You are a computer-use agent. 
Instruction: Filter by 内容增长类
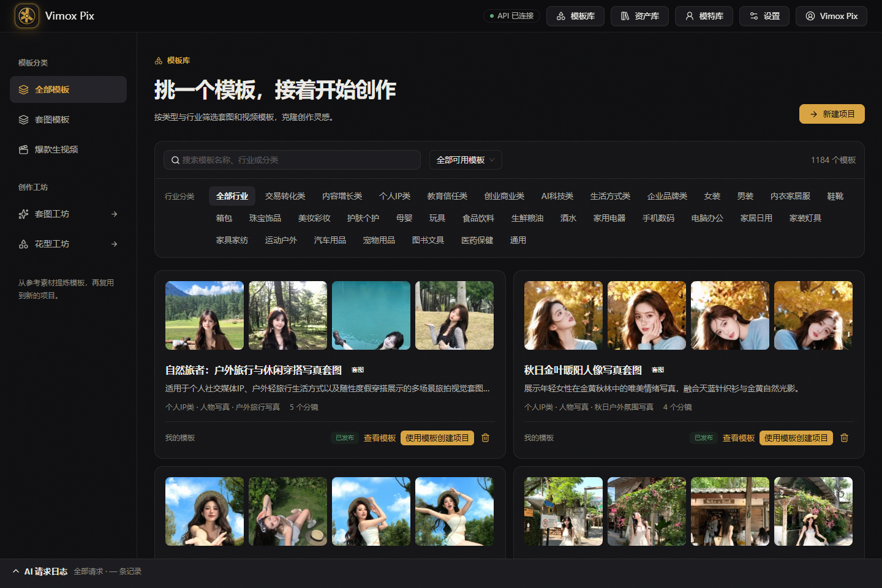(x=342, y=196)
